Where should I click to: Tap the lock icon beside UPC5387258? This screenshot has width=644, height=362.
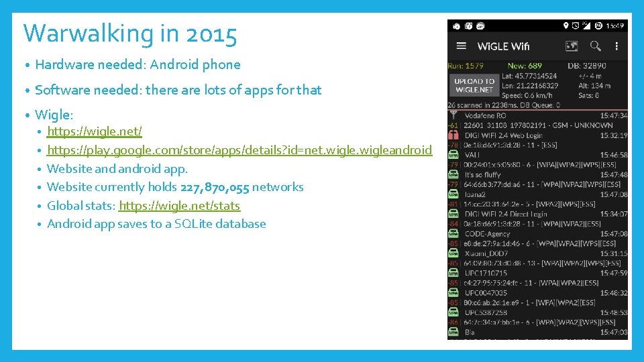coord(453,312)
